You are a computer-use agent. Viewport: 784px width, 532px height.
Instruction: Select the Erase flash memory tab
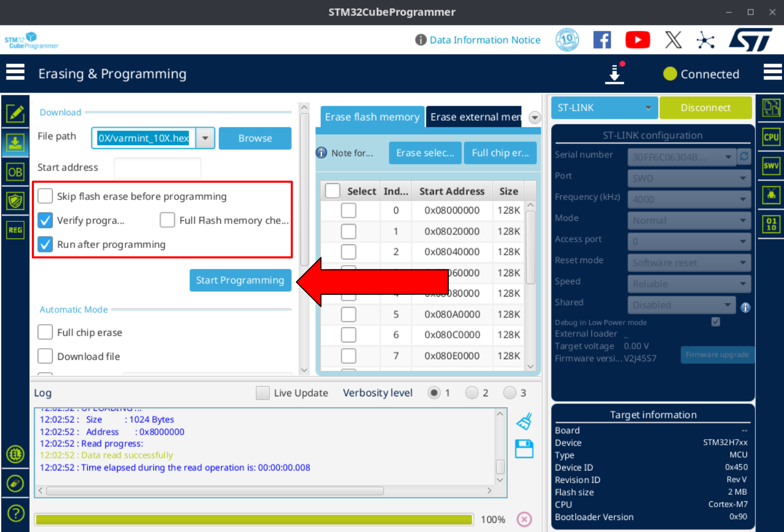(x=372, y=117)
